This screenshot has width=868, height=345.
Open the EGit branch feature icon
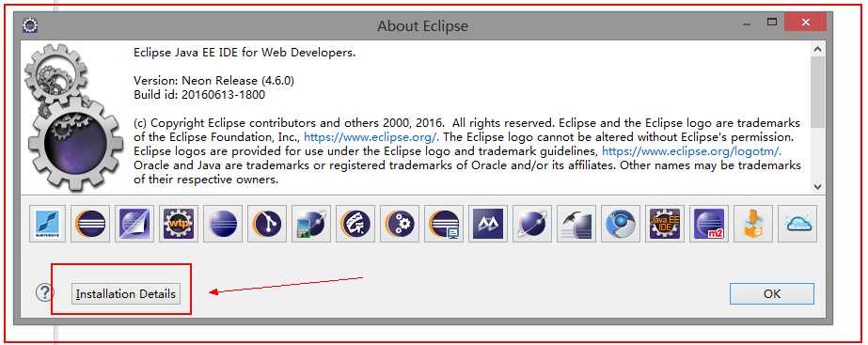(267, 224)
